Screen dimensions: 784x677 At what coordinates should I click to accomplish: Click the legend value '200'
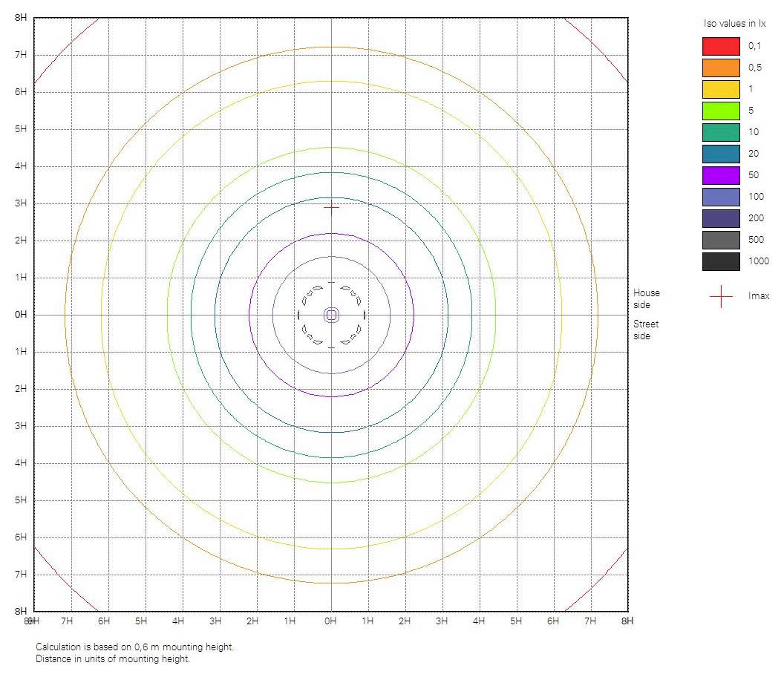[x=756, y=218]
